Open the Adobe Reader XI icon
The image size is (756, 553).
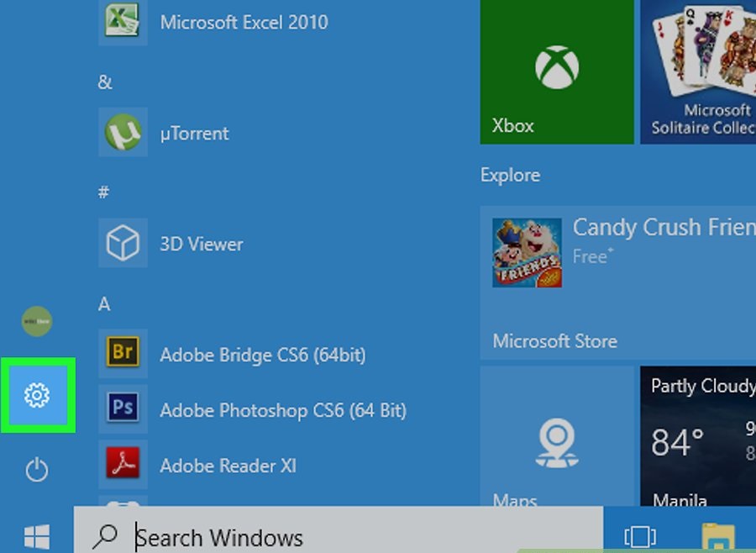[x=123, y=464]
